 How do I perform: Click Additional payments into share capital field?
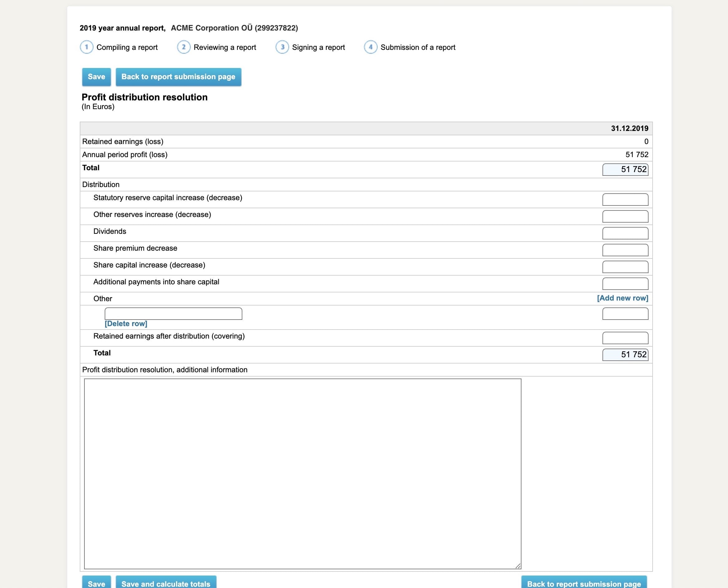pos(625,283)
